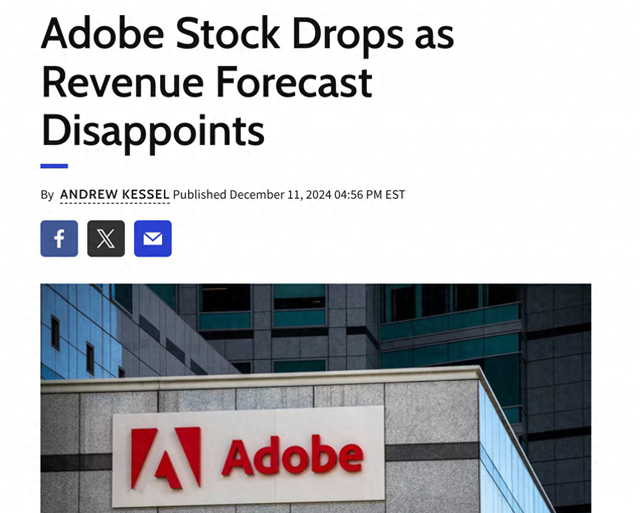
Task: Share the article on Facebook
Action: [59, 239]
